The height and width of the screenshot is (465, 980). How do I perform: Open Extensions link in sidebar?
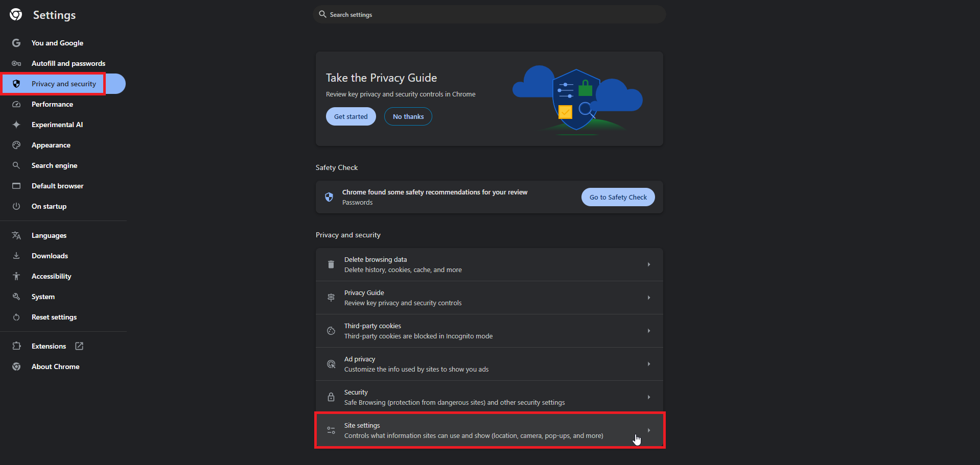pyautogui.click(x=49, y=346)
